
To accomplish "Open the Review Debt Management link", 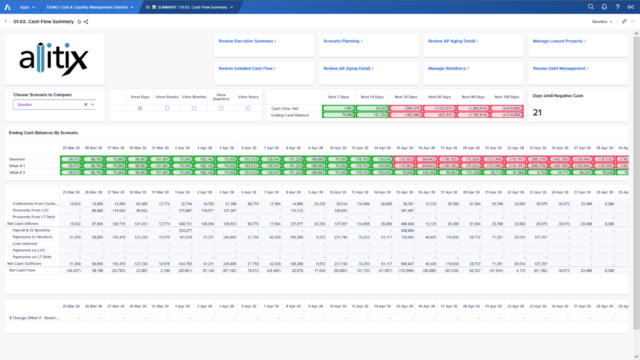I will [x=560, y=69].
